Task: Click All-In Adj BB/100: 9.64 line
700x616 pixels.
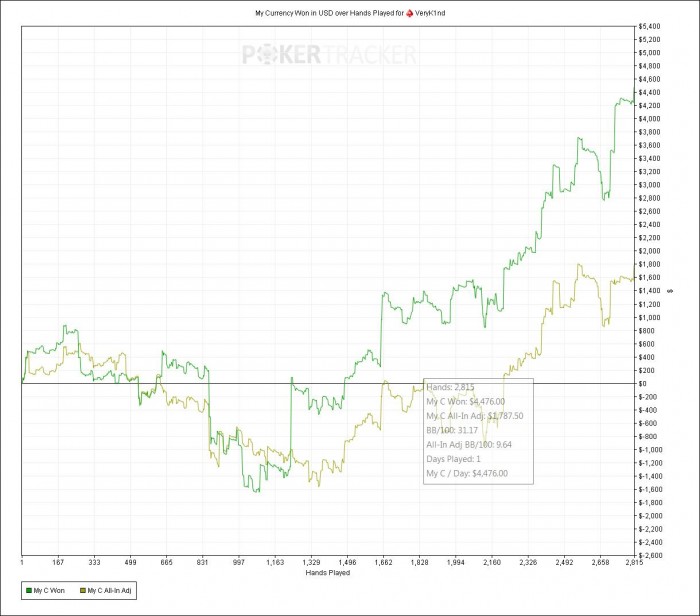Action: [469, 445]
